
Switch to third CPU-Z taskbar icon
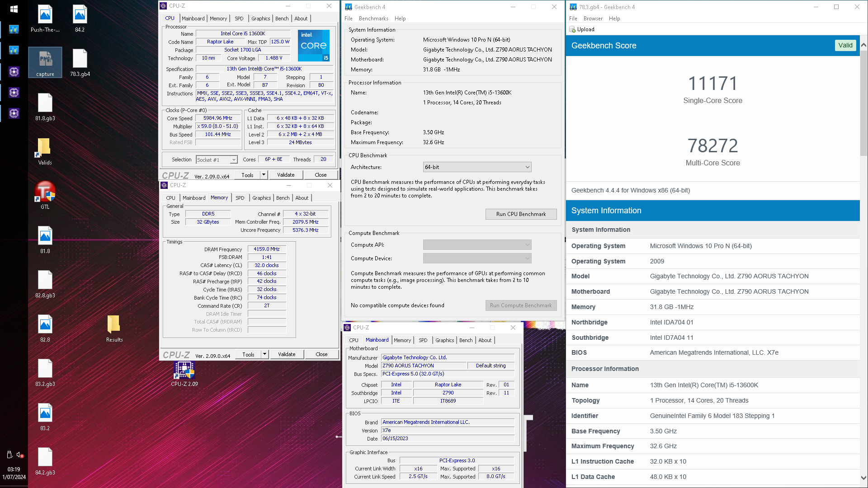point(14,113)
